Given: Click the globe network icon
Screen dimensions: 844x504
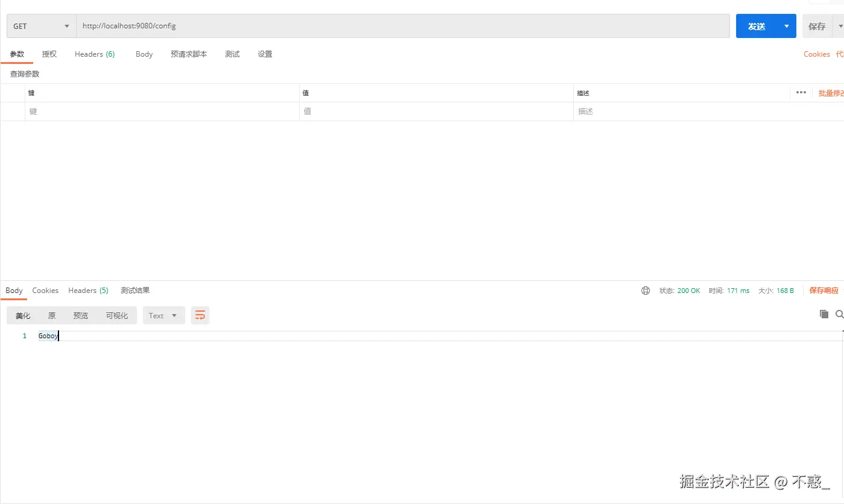Looking at the screenshot, I should click(x=646, y=291).
